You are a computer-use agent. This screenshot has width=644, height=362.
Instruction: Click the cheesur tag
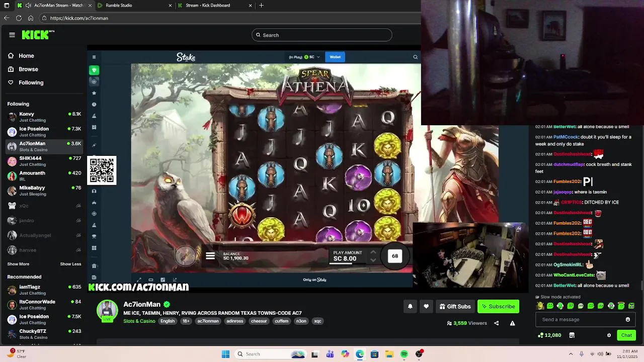[x=259, y=321]
